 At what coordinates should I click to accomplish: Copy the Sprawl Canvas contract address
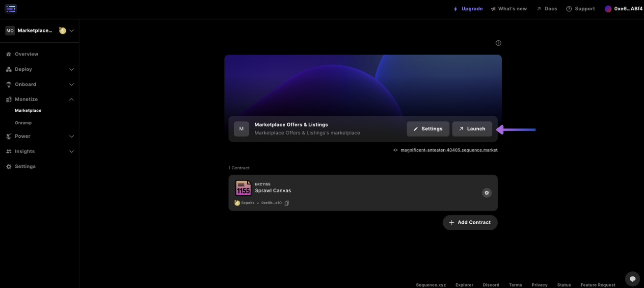coord(287,203)
